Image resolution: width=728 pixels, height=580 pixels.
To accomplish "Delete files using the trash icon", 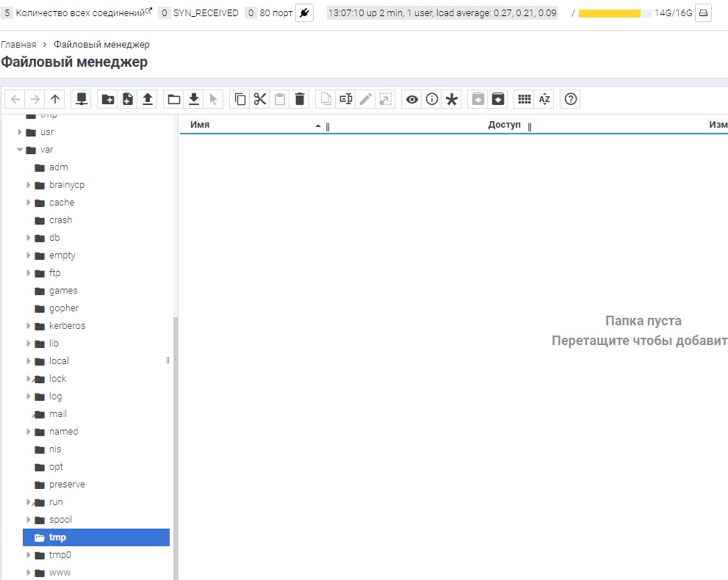I will 300,98.
